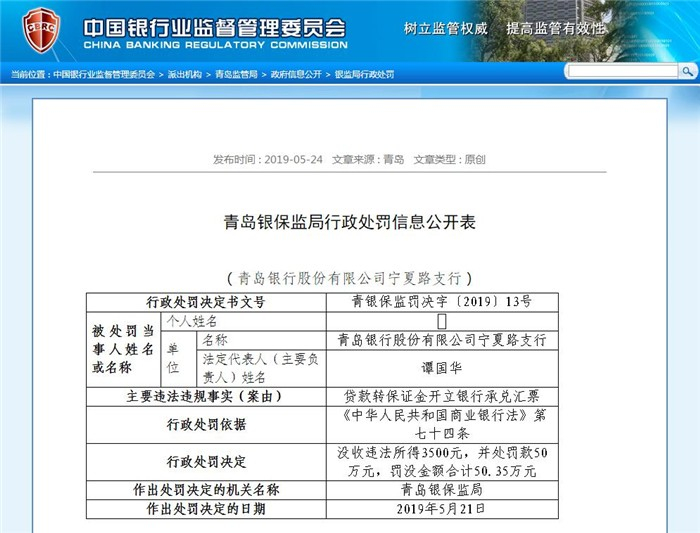Click subtitle （青岛银行股份有限公司宁夏路支行）

(350, 279)
